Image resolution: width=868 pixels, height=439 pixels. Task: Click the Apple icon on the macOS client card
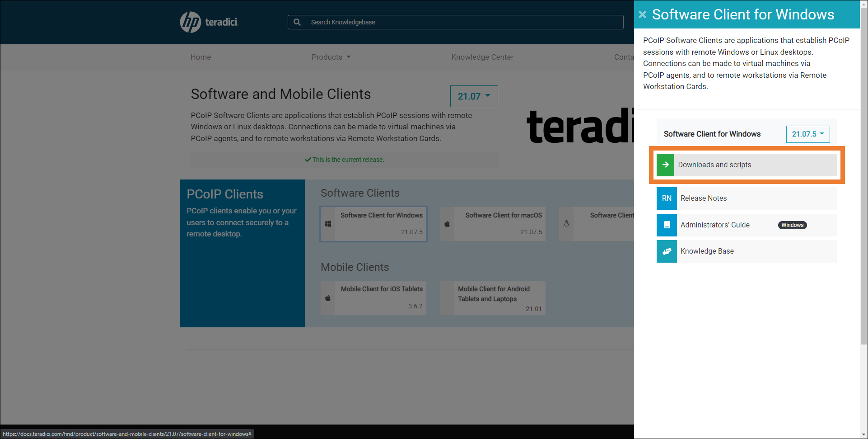(x=447, y=224)
